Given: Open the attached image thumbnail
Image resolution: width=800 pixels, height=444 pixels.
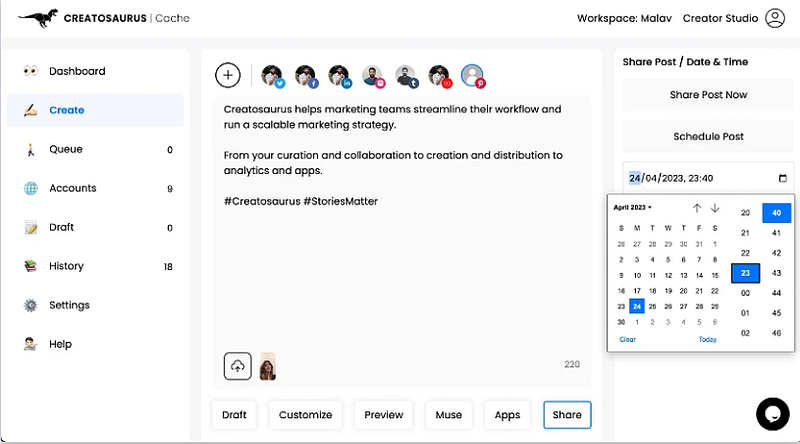Looking at the screenshot, I should tap(268, 366).
